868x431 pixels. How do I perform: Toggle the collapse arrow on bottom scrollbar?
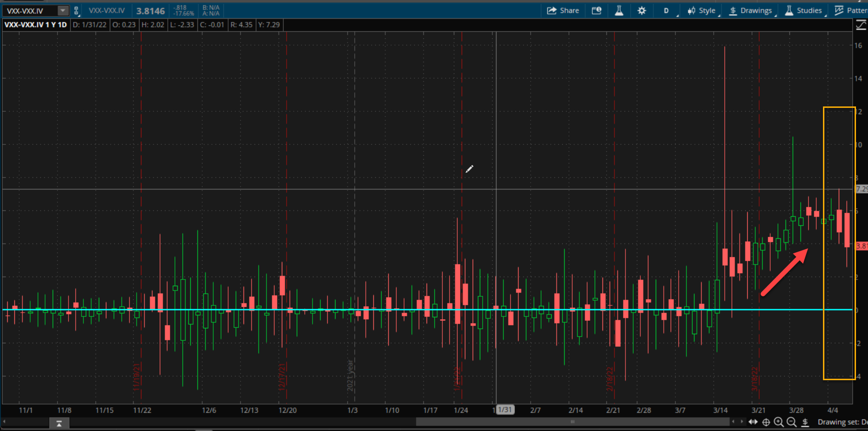coord(59,423)
